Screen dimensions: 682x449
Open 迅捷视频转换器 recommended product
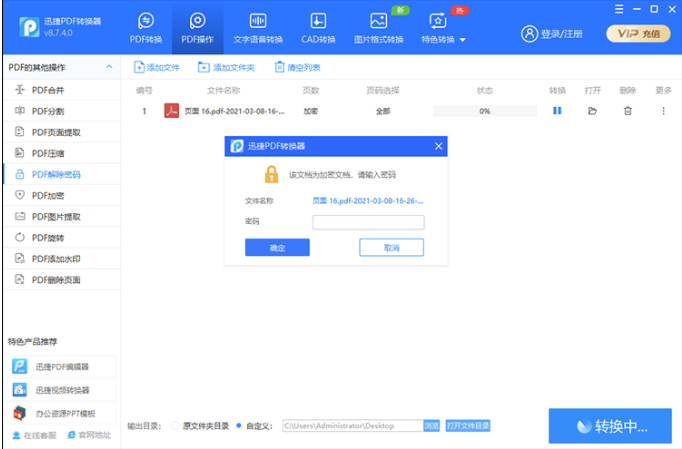[x=61, y=390]
